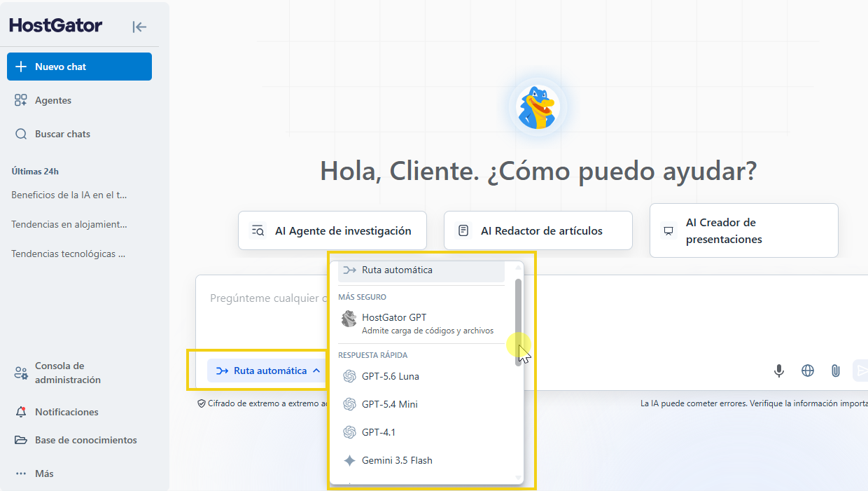Open chat 'Tendencias tecnológicas ...'
The height and width of the screenshot is (491, 868).
pyautogui.click(x=69, y=254)
